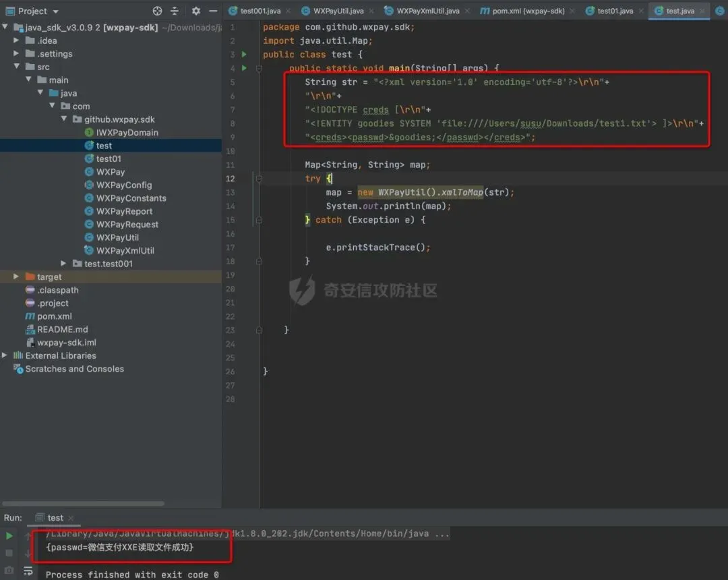The width and height of the screenshot is (728, 580).
Task: Rerun test with the green play button
Action: pyautogui.click(x=9, y=536)
